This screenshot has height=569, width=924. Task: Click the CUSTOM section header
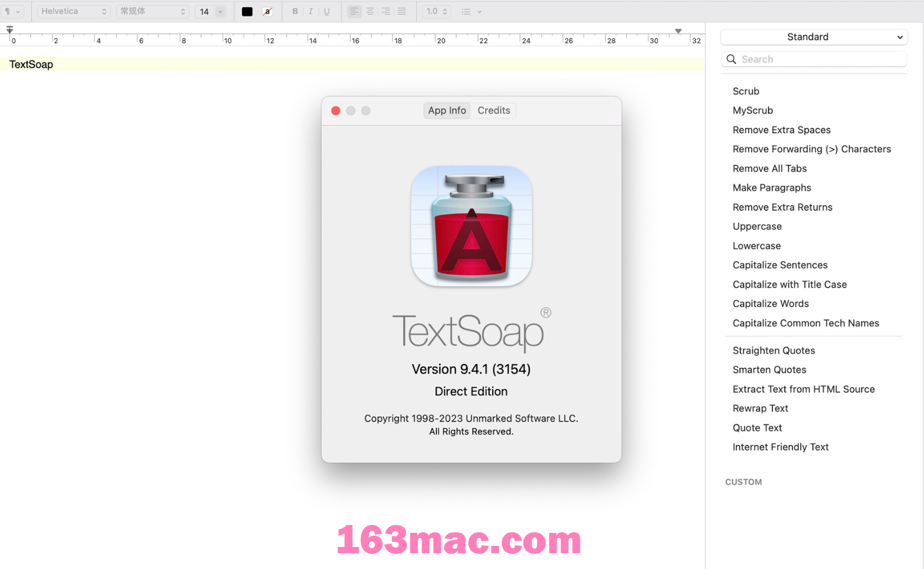point(743,482)
